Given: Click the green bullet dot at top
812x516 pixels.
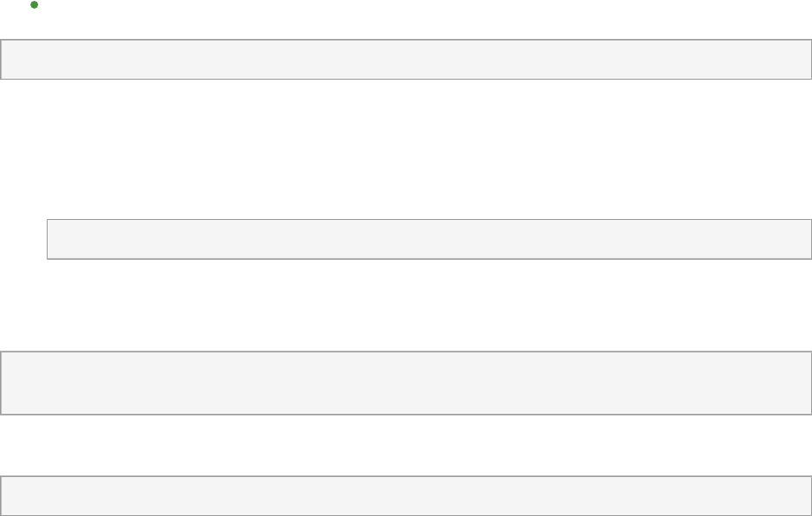Looking at the screenshot, I should pyautogui.click(x=34, y=5).
